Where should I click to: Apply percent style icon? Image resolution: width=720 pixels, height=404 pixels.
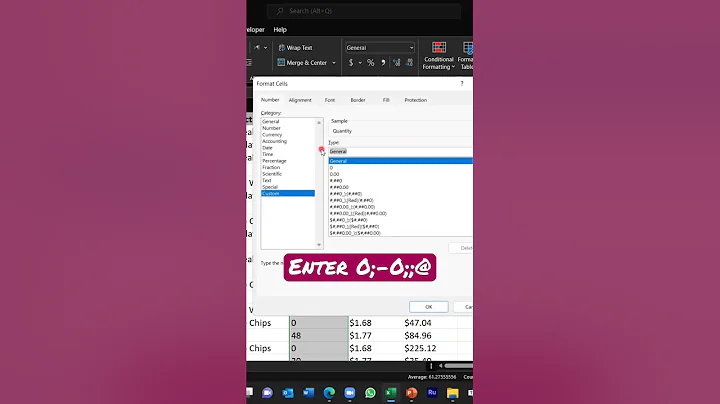point(370,63)
